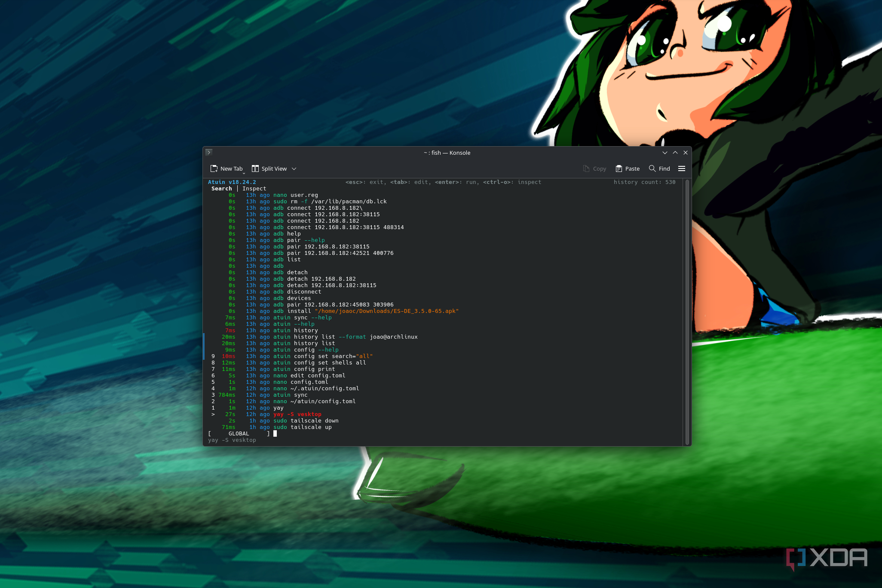Select the 'atuin history list --format' entry
This screenshot has width=882, height=588.
coord(345,337)
